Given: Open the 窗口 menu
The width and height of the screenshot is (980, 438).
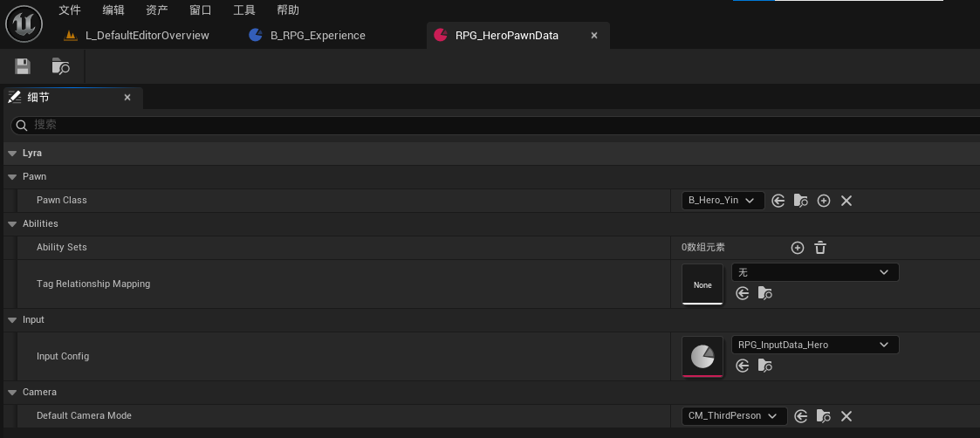Looking at the screenshot, I should pyautogui.click(x=200, y=10).
